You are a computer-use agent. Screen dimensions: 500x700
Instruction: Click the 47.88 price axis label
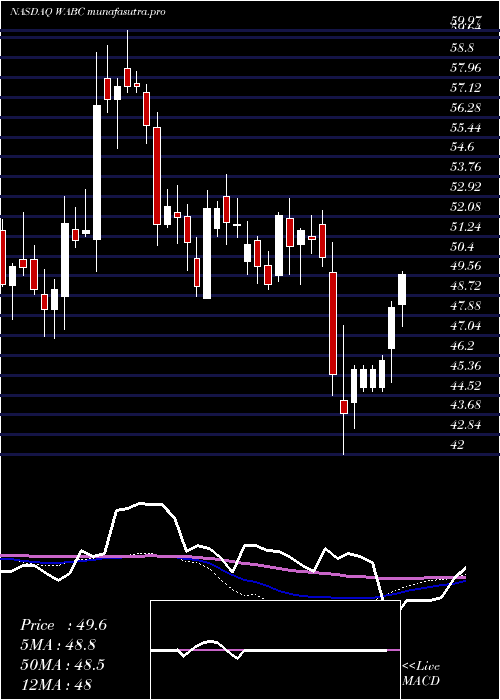(x=466, y=306)
